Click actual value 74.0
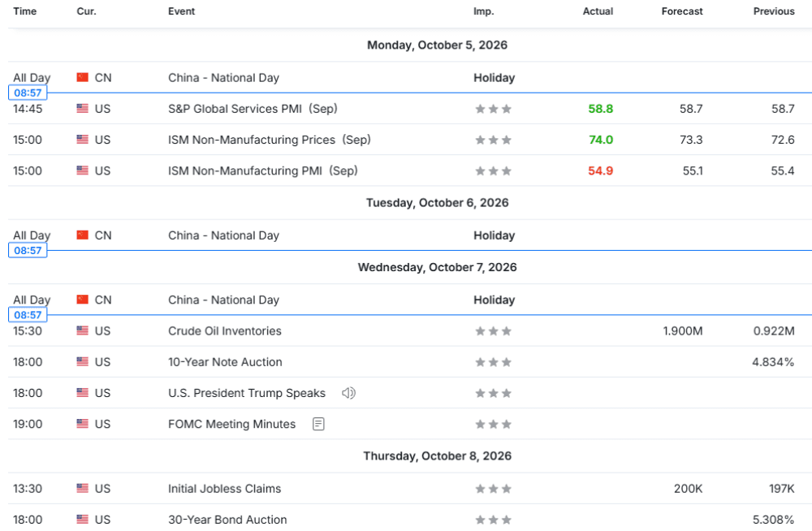 [601, 140]
